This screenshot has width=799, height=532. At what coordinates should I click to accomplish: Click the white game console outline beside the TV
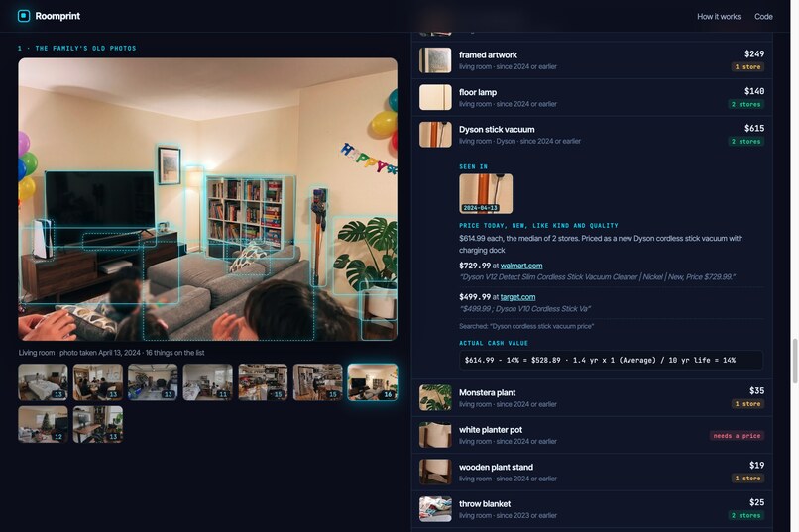[44, 239]
